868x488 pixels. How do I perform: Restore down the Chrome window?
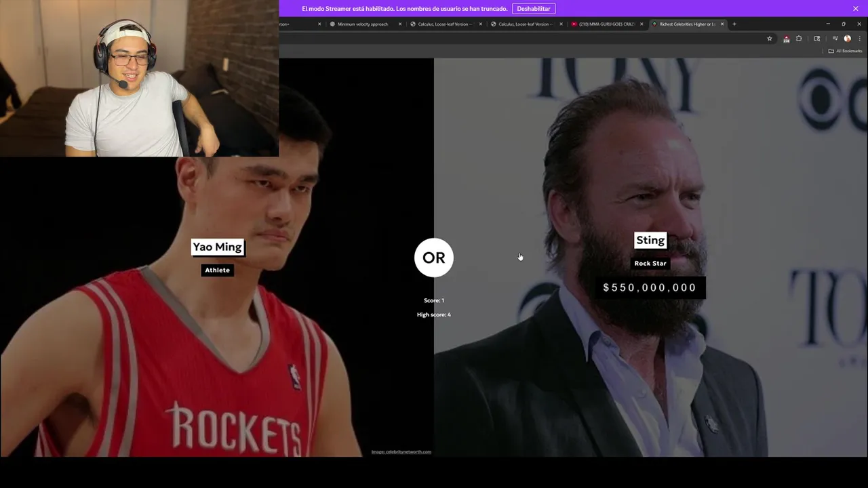(844, 24)
